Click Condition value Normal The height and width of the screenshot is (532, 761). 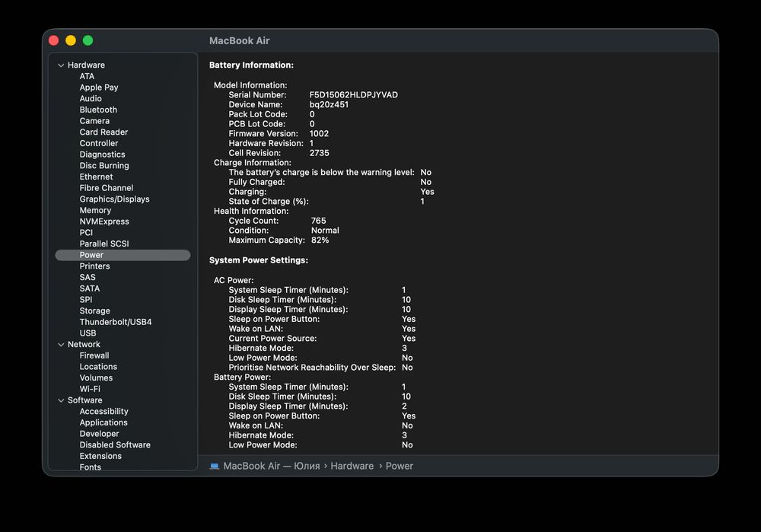[325, 231]
